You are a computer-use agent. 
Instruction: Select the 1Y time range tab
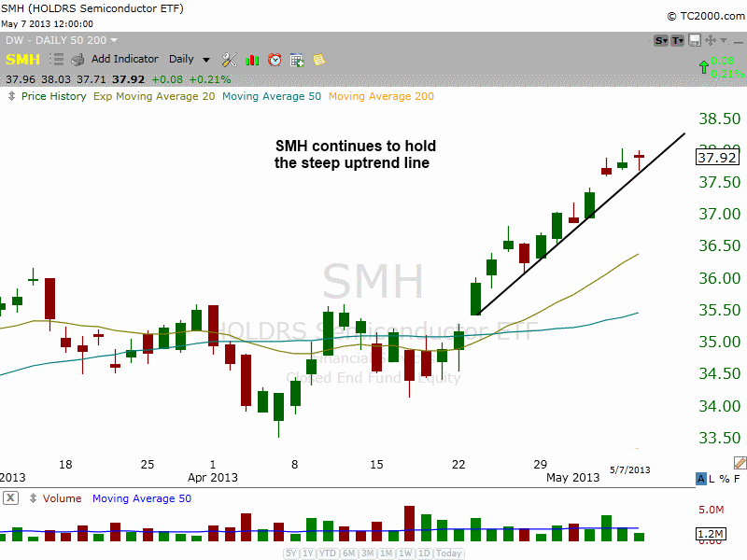pos(308,553)
